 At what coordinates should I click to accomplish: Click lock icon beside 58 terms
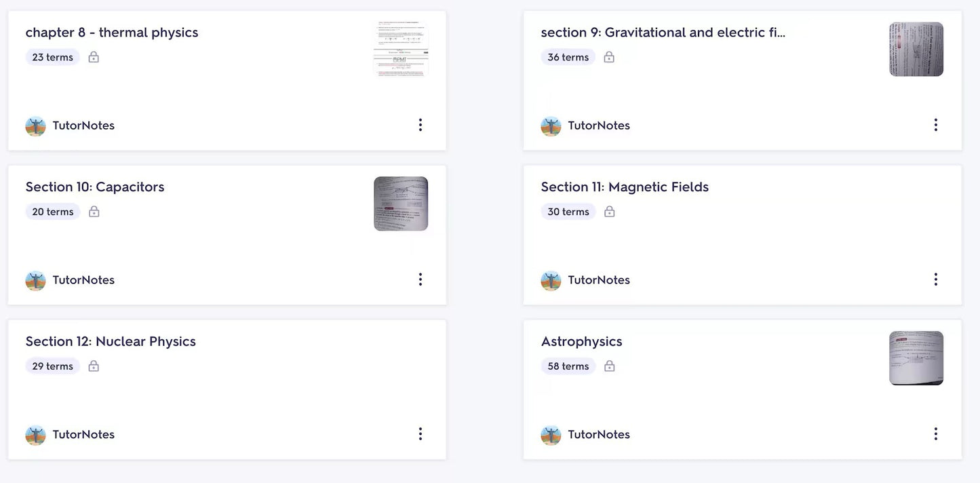[x=609, y=366]
